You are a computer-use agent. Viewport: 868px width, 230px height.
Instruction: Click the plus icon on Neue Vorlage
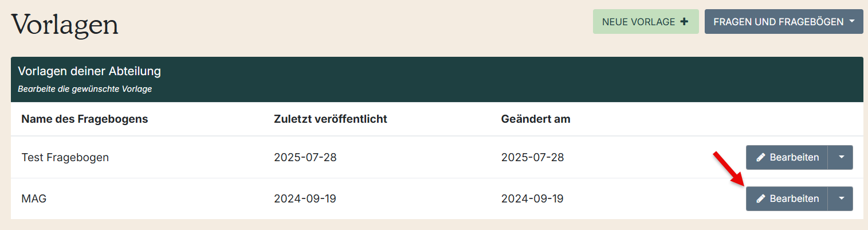click(684, 22)
